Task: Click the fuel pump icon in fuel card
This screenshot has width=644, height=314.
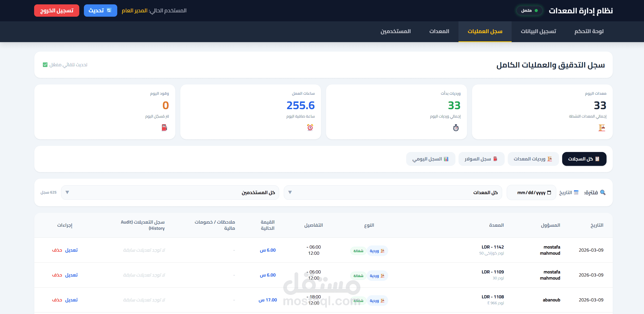Action: pyautogui.click(x=164, y=128)
